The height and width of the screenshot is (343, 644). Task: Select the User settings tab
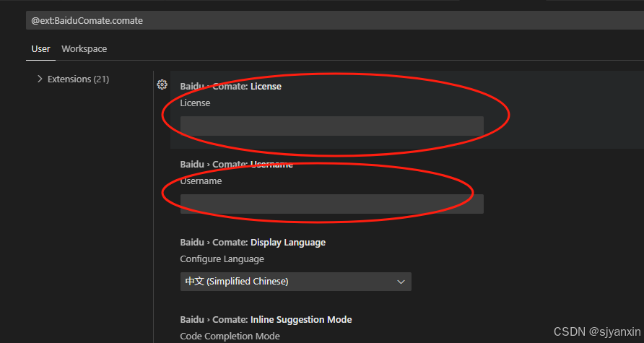(40, 49)
